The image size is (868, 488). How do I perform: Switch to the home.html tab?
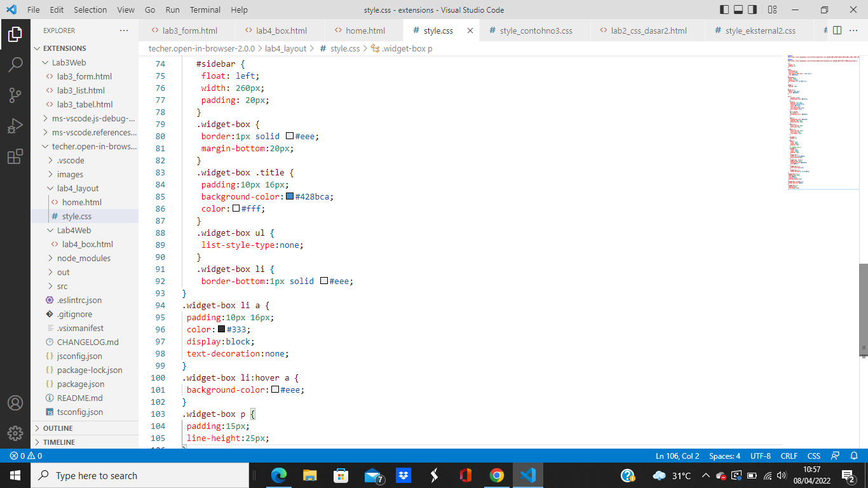tap(366, 30)
